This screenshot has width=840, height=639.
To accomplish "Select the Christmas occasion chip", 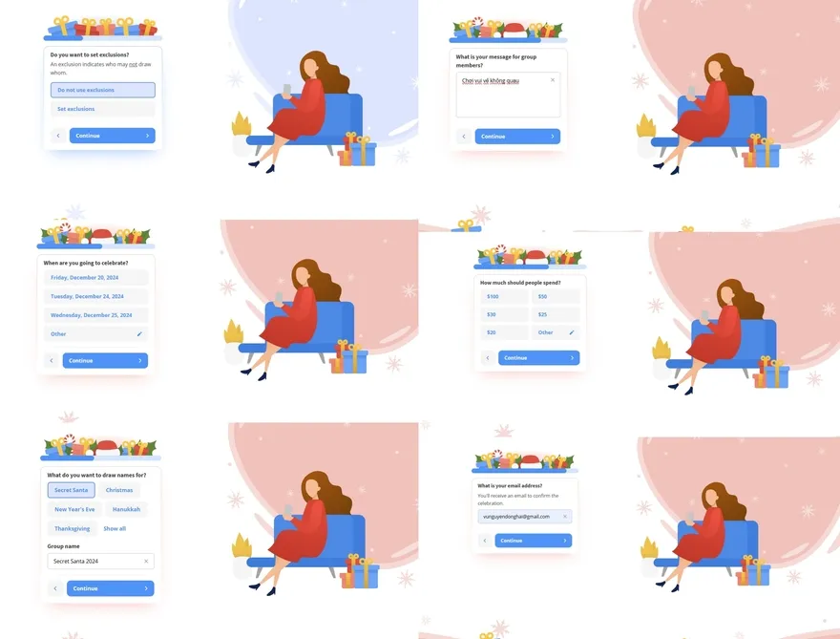I will click(119, 490).
